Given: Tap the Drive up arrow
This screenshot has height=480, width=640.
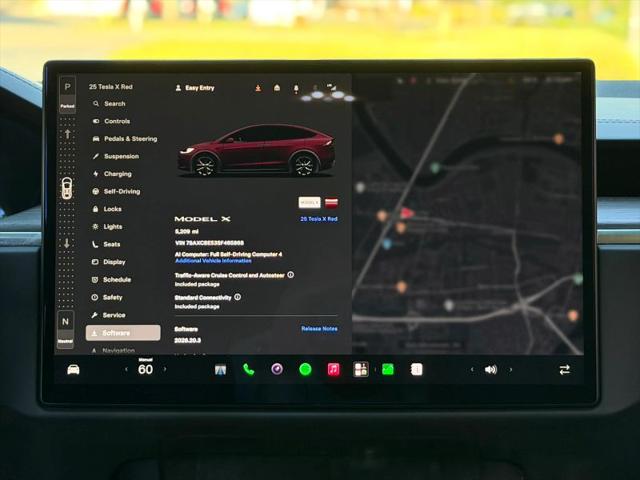Looking at the screenshot, I should 67,134.
